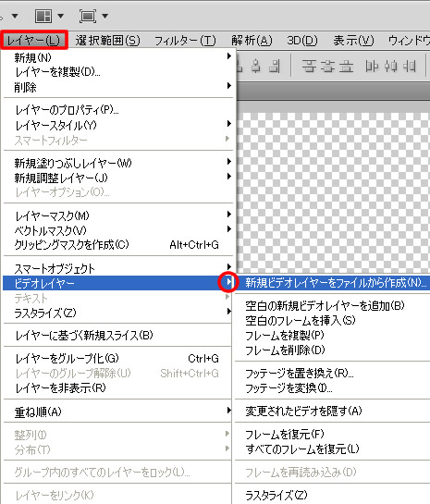Expand the レイヤーマスク(M) submenu arrow
The height and width of the screenshot is (504, 430).
(228, 214)
